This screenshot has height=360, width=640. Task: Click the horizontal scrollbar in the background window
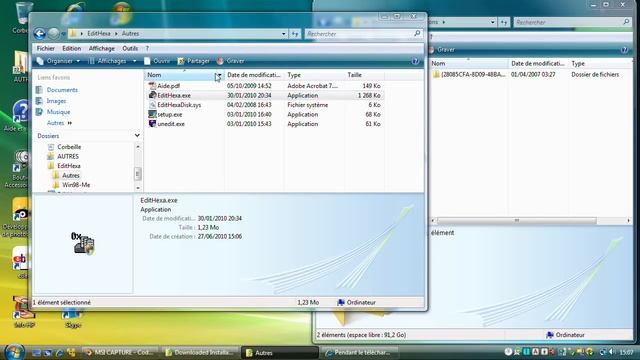click(517, 220)
